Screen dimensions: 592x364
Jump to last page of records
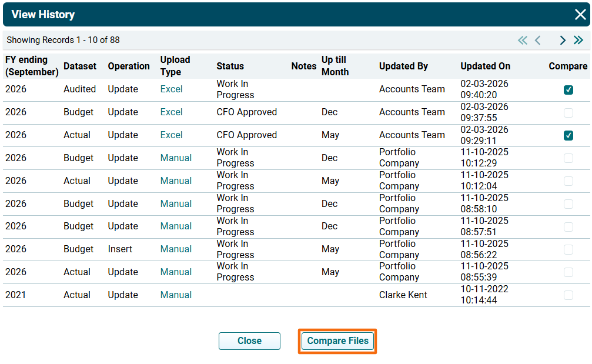click(578, 41)
